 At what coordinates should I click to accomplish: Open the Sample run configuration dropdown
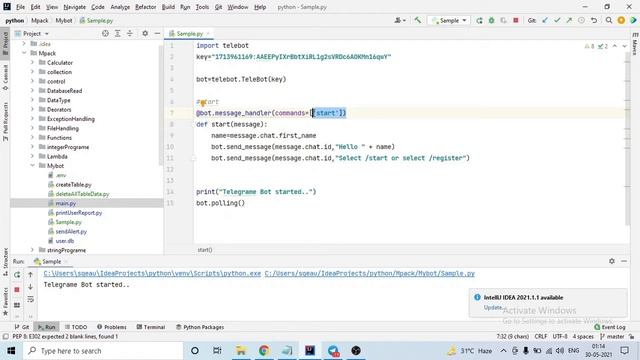[449, 20]
